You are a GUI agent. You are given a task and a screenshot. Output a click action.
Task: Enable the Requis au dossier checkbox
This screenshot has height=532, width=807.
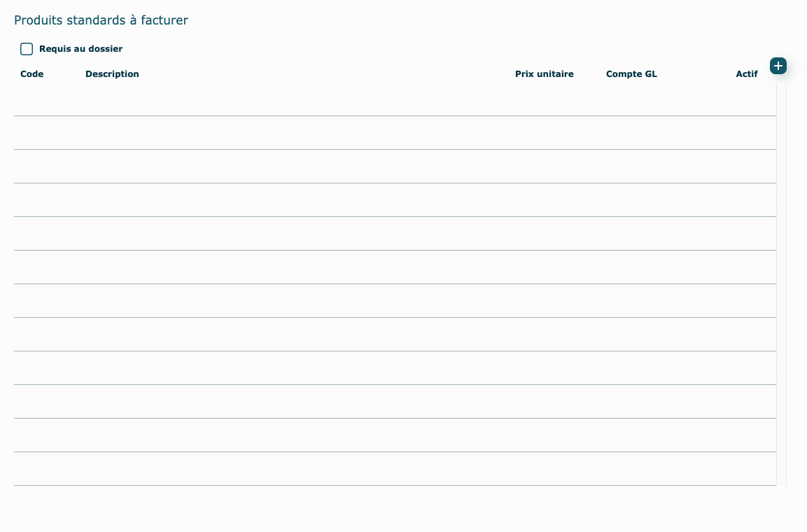click(27, 49)
